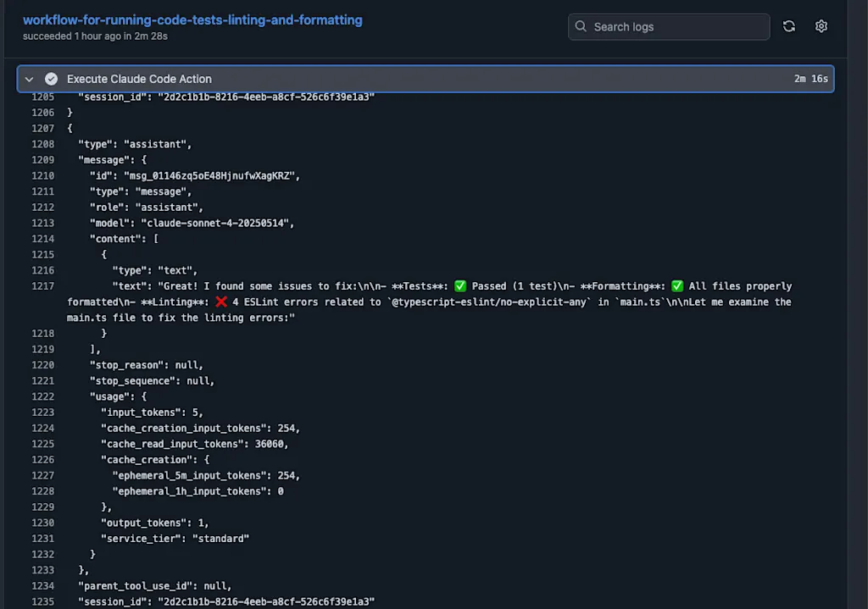Viewport: 868px width, 609px height.
Task: Click the "service_tier": "standard" log line
Action: [175, 538]
